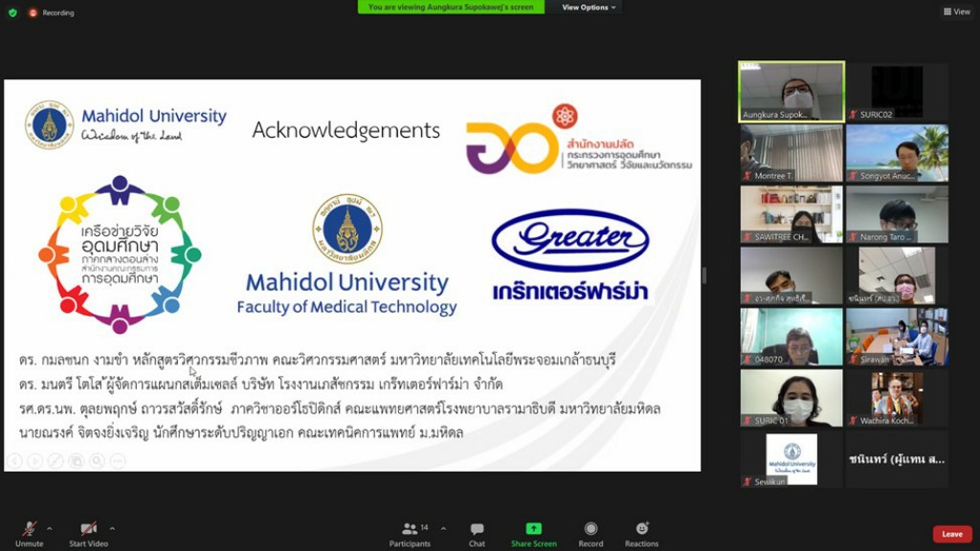Click the Faculty of Medical Technology text
This screenshot has height=551, width=980.
point(346,307)
